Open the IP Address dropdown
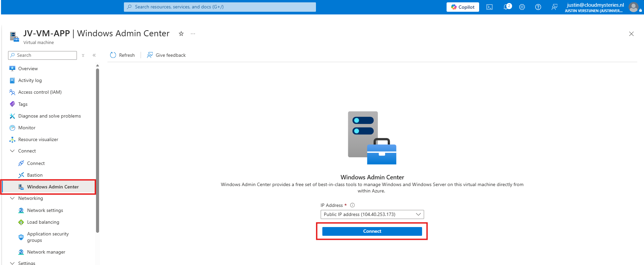 point(372,214)
